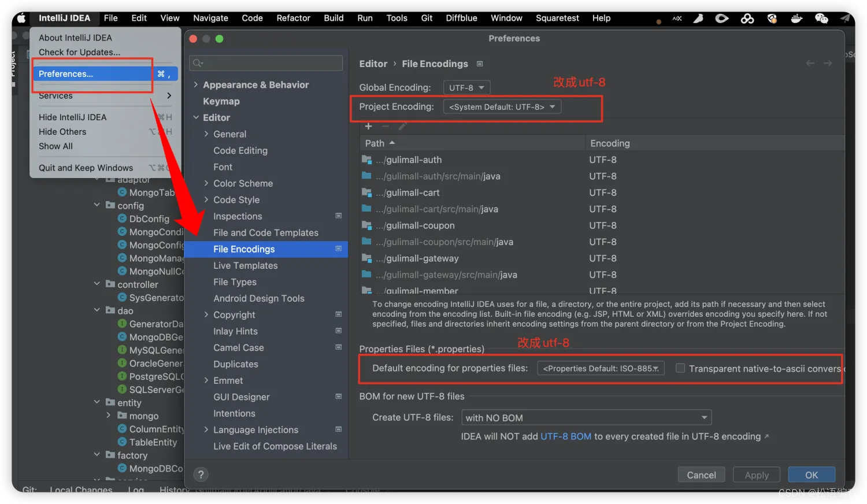Open Live Edit of Compose Literals setting
This screenshot has height=504, width=867.
(x=275, y=446)
